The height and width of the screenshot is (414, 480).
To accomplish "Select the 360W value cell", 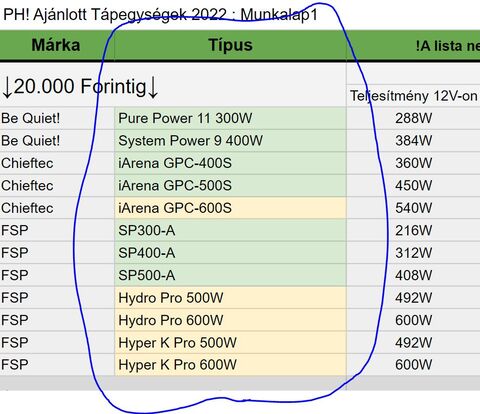I will tap(414, 163).
